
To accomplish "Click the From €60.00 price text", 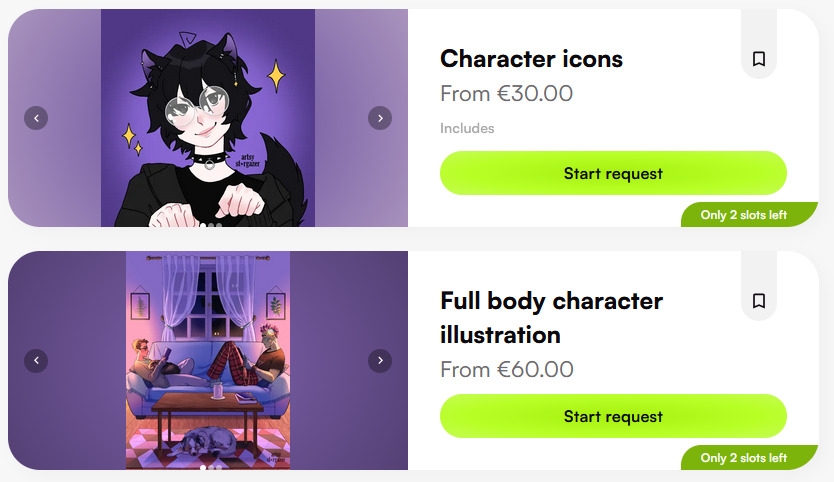I will tap(506, 370).
